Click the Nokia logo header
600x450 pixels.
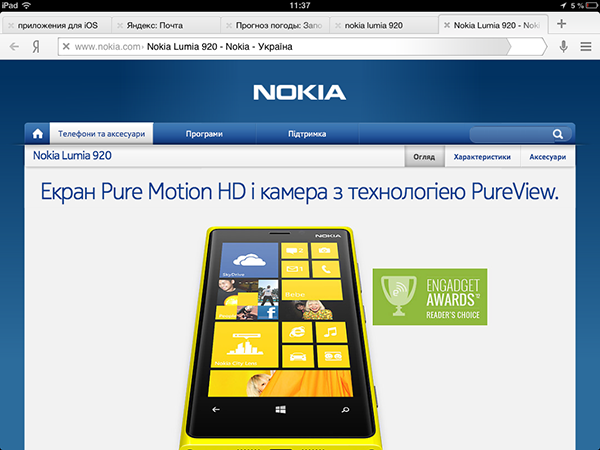point(300,92)
